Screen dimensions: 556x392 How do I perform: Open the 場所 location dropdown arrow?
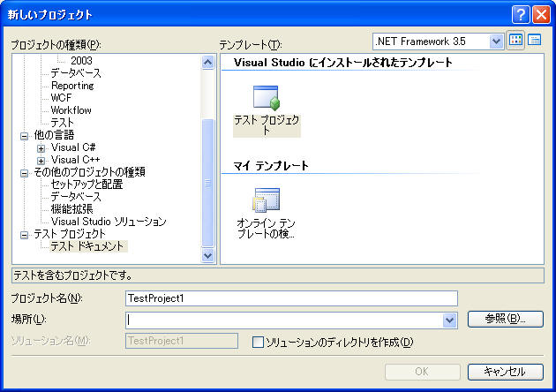pyautogui.click(x=449, y=320)
